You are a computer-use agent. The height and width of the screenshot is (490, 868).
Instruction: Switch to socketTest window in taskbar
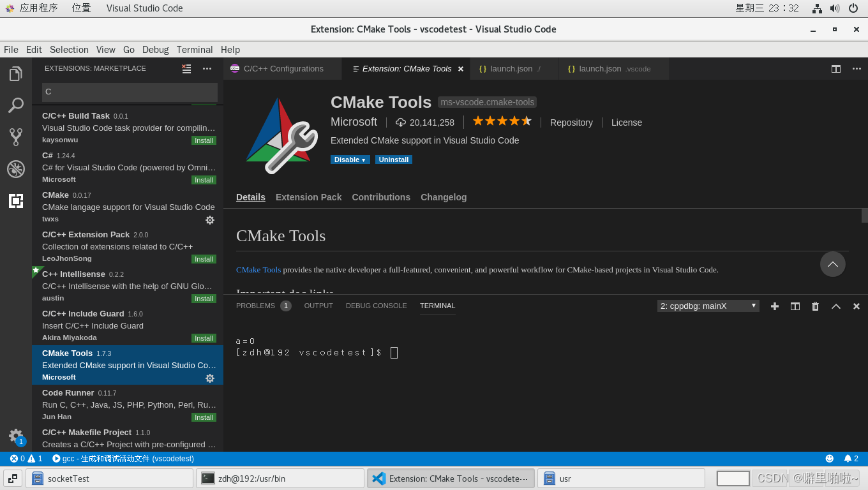tap(109, 479)
